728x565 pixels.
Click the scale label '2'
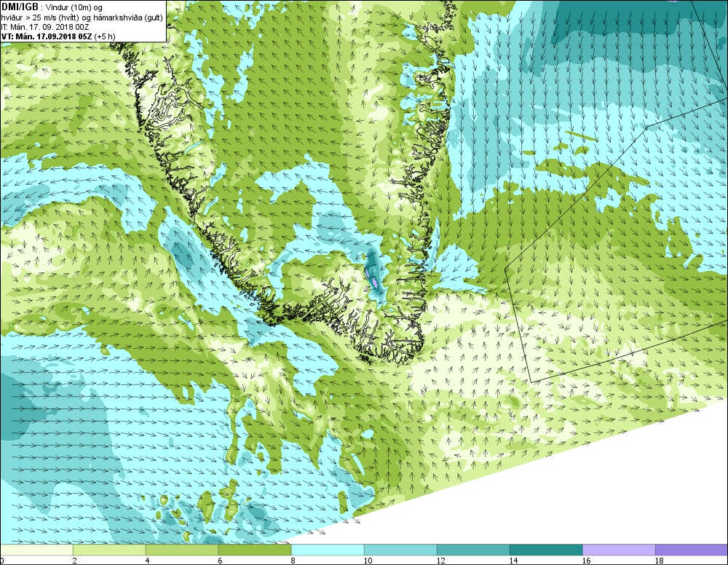tap(75, 561)
